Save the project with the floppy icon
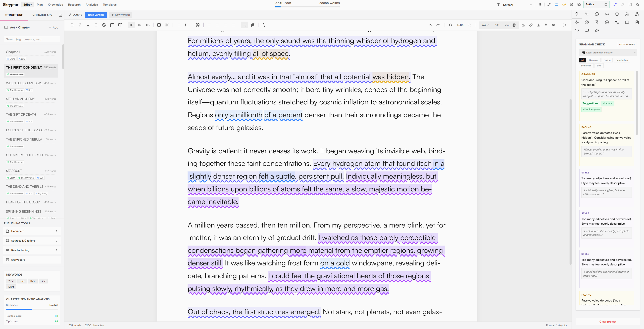 pos(571,5)
